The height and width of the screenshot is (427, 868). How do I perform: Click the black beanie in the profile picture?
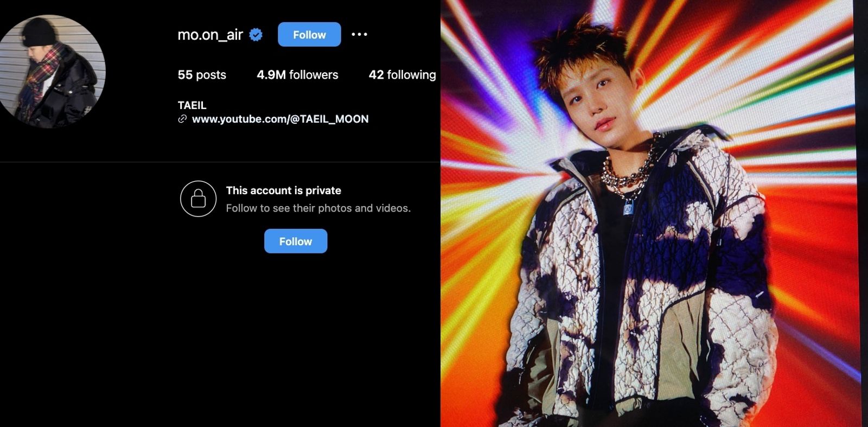pos(38,33)
